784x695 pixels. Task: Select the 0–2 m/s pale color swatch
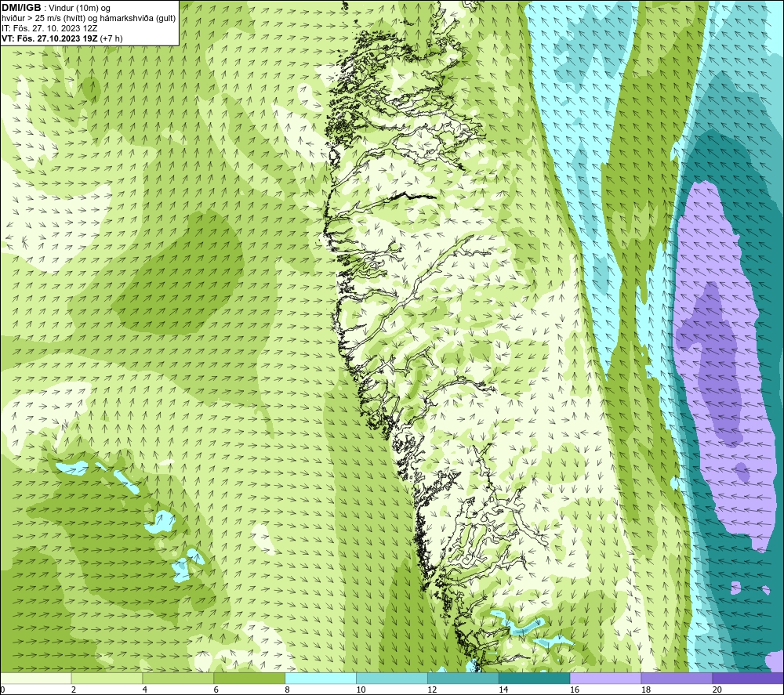pyautogui.click(x=35, y=678)
